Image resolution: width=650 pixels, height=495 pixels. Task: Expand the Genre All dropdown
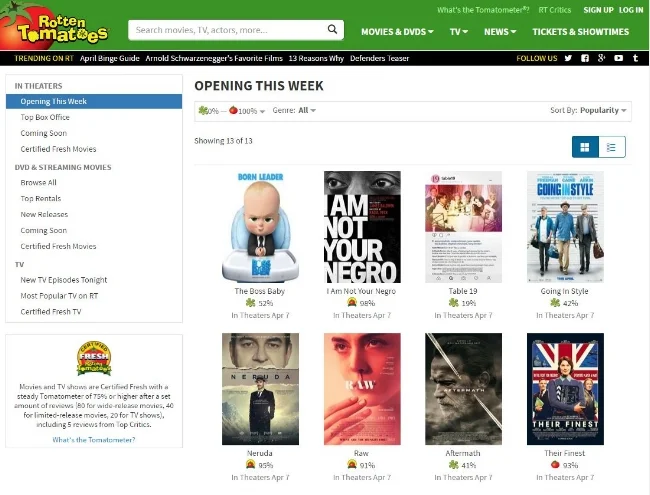click(x=294, y=110)
